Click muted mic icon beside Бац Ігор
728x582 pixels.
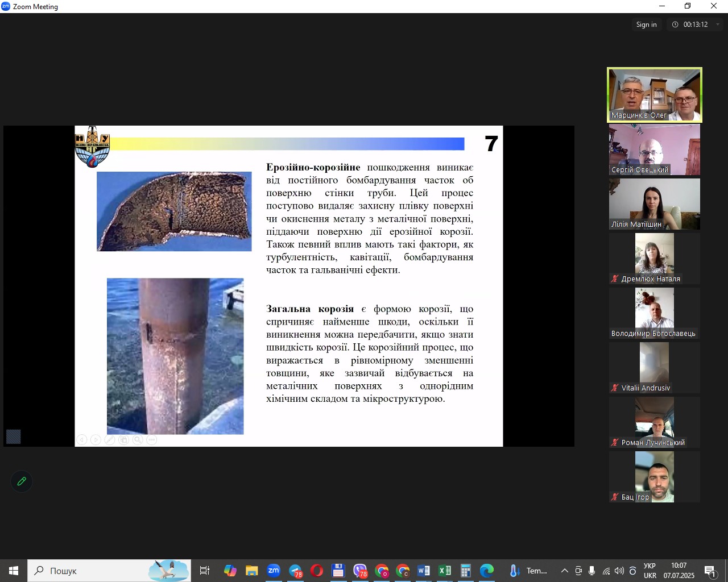(615, 497)
